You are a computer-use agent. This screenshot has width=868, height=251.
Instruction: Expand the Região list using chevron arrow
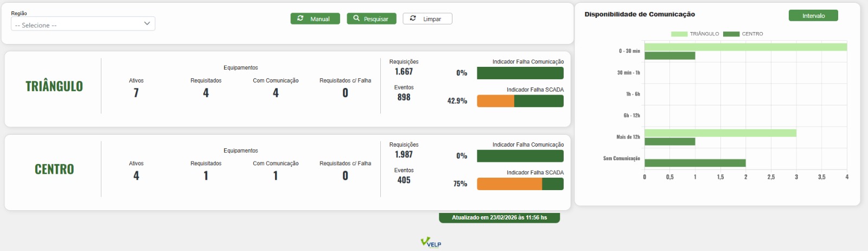[147, 24]
